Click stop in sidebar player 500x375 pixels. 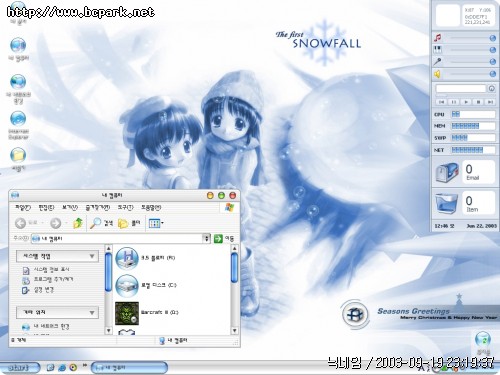(478, 102)
